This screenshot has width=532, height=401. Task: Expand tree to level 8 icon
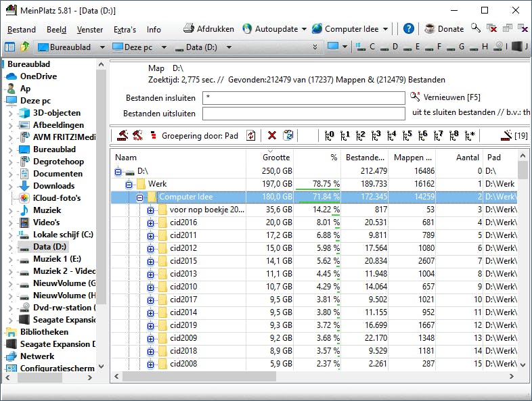tap(454, 136)
